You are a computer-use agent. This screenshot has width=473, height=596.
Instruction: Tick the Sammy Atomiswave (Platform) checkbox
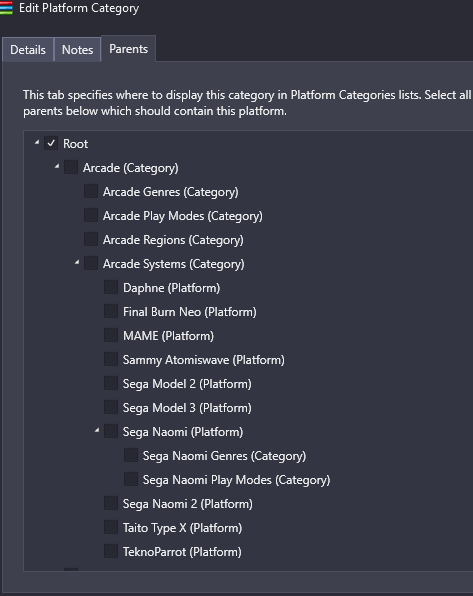(111, 359)
